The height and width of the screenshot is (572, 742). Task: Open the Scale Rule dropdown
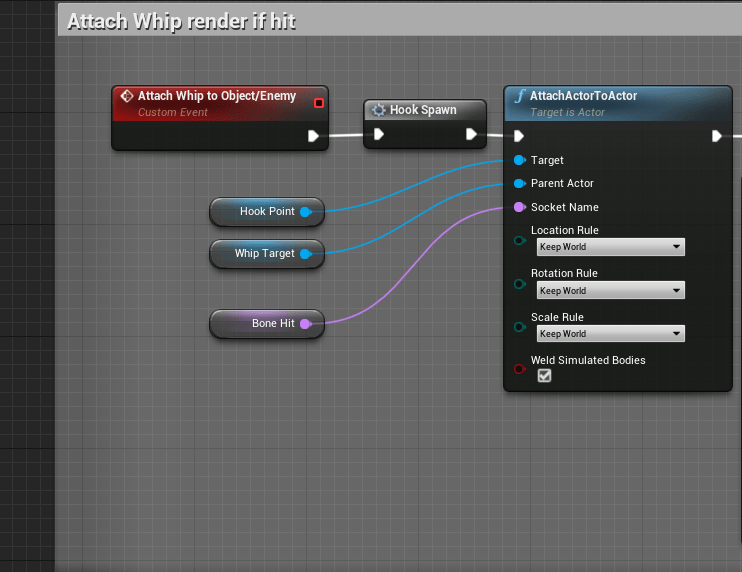tap(610, 333)
